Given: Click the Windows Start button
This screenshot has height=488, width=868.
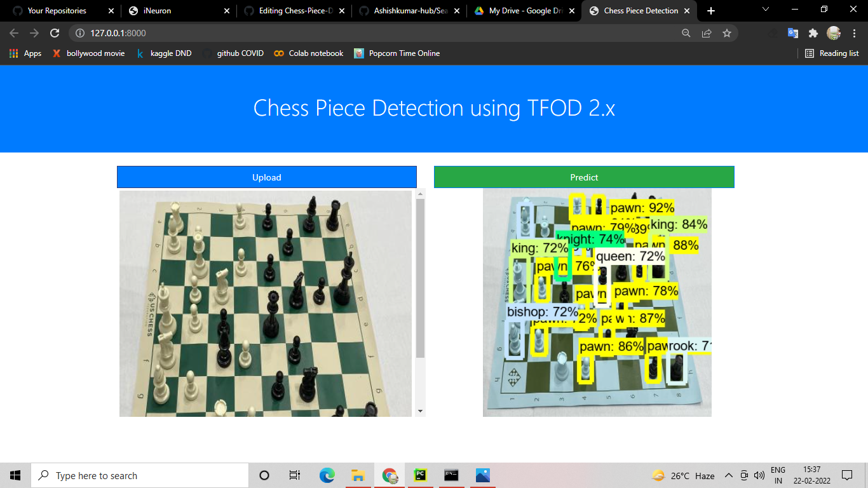Looking at the screenshot, I should pyautogui.click(x=15, y=475).
